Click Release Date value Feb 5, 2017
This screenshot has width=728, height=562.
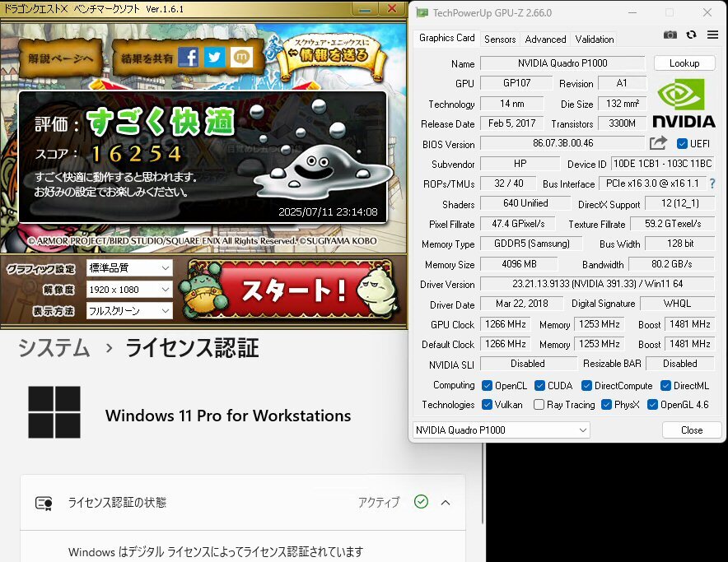coord(511,123)
